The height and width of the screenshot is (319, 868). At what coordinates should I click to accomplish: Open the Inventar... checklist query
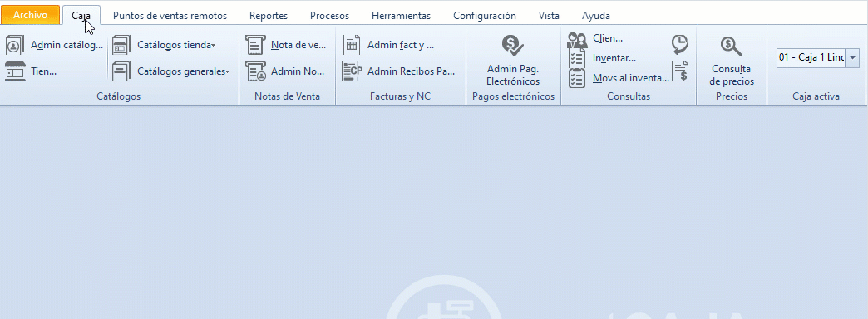click(602, 58)
